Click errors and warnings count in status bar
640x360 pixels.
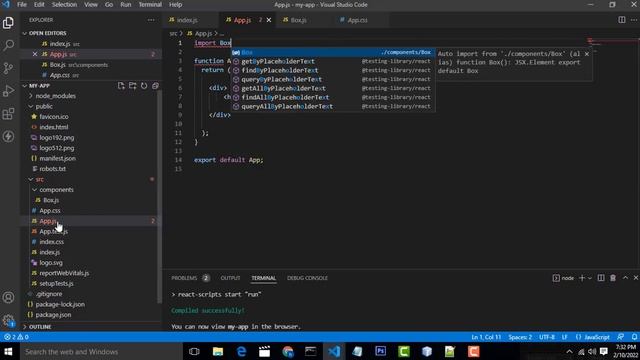(x=16, y=337)
